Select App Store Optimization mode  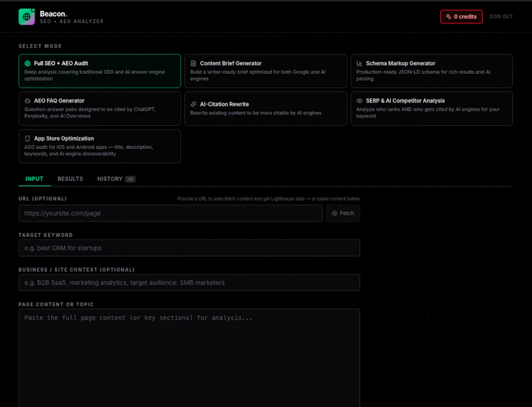click(x=100, y=146)
